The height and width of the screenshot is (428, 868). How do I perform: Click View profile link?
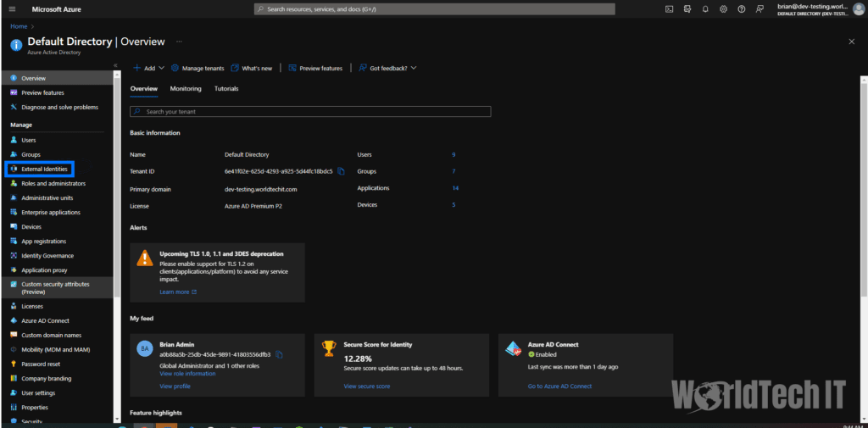pos(175,386)
